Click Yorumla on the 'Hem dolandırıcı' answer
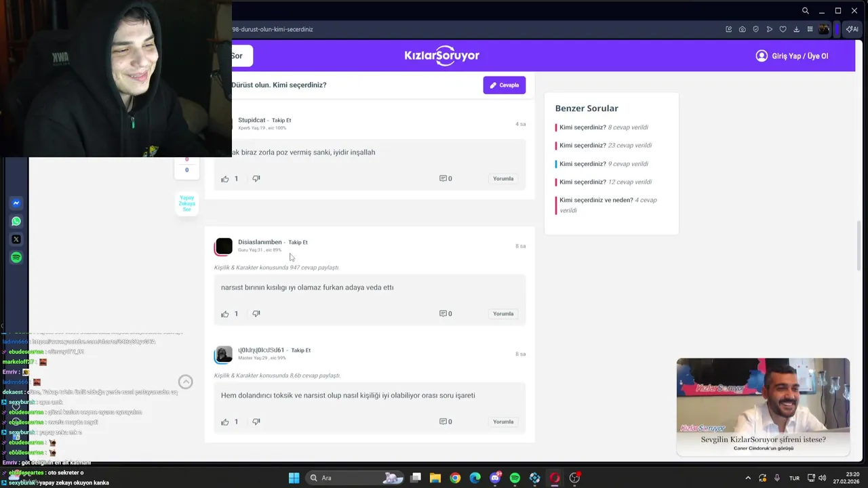The image size is (868, 488). pyautogui.click(x=503, y=422)
